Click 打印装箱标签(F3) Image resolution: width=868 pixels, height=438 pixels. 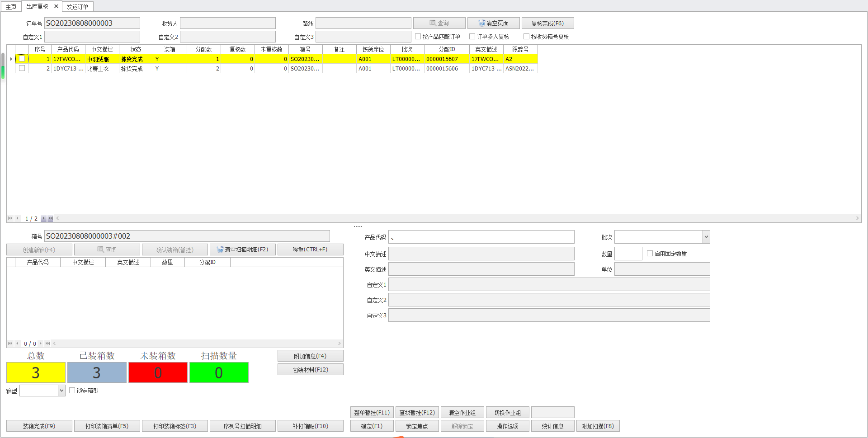[175, 426]
